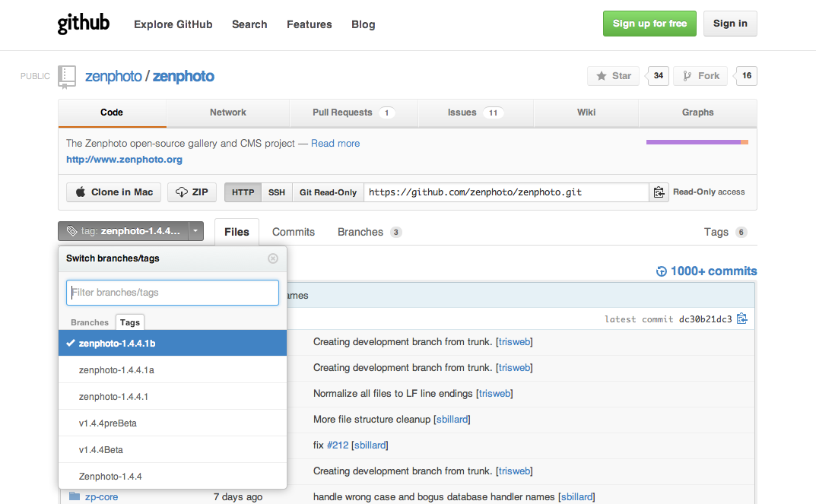The width and height of the screenshot is (816, 504).
Task: Click the language statistics color bar
Action: click(697, 142)
